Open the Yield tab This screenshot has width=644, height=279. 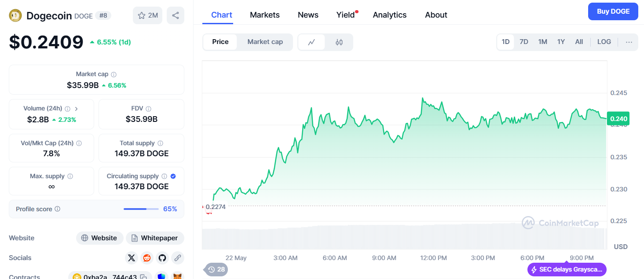346,15
